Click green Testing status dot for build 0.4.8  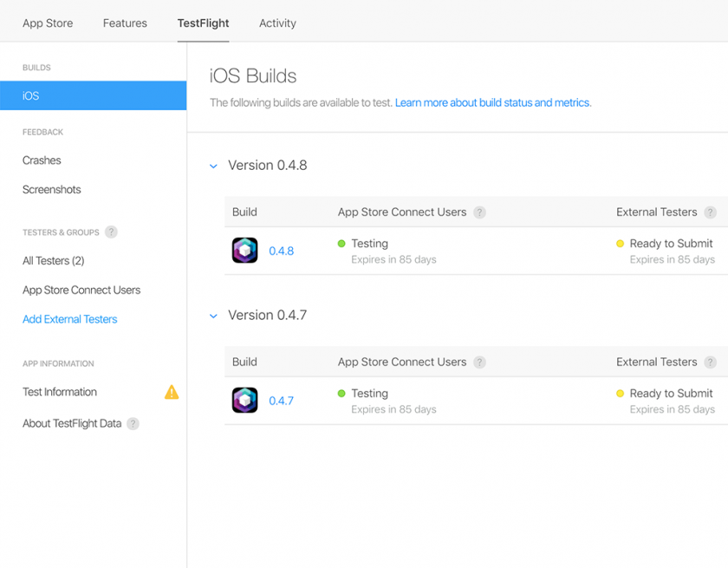pos(341,244)
